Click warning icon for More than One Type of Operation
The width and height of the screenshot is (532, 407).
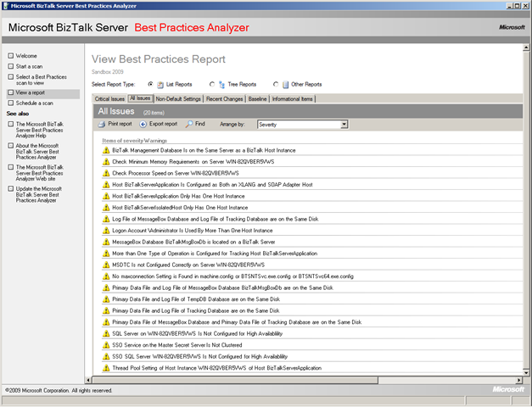click(x=106, y=254)
